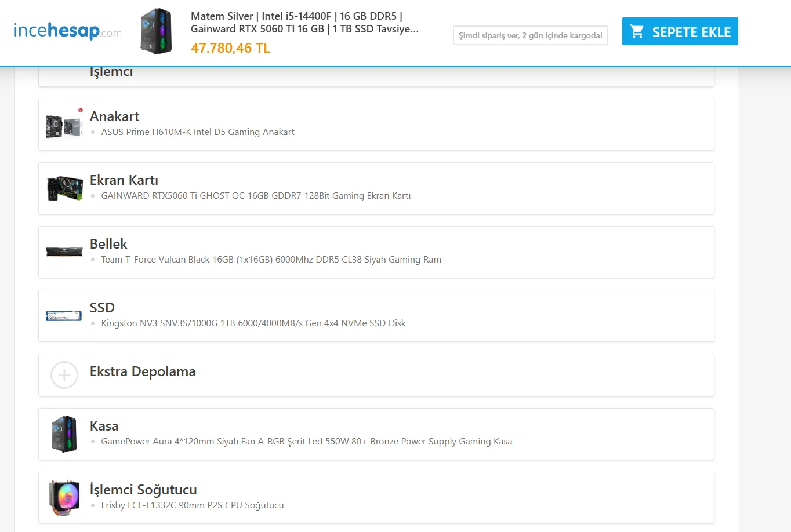Select the ASUS Prime H610M-K option
Image resolution: width=791 pixels, height=532 pixels.
point(198,132)
